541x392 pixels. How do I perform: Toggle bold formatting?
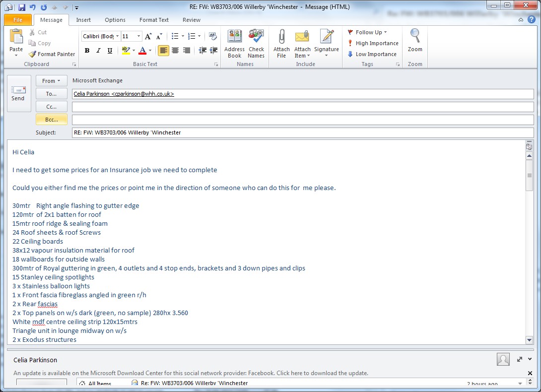click(87, 51)
